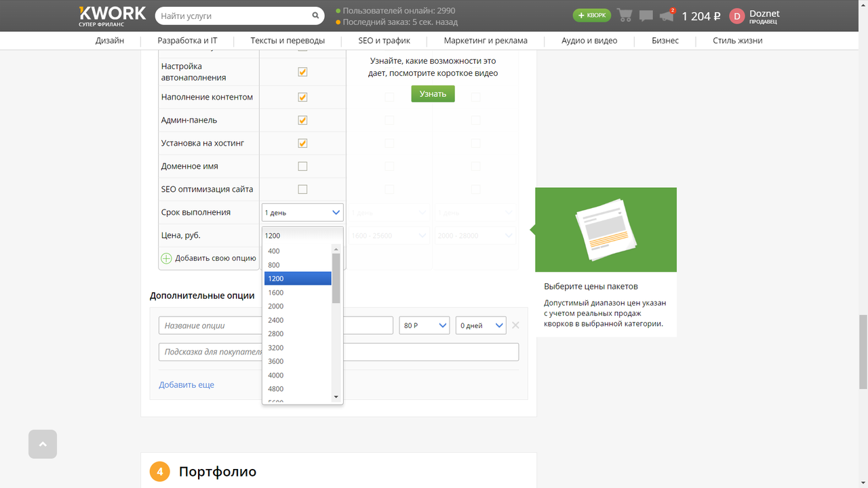Open the messages chat icon
Screen dimensions: 868x488
coord(646,16)
